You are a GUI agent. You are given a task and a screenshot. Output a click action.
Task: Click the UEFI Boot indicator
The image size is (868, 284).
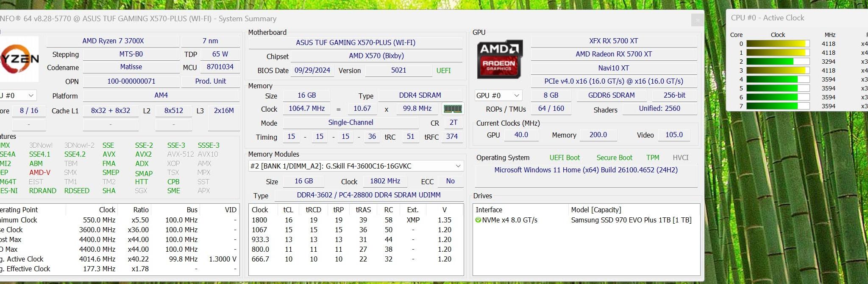click(565, 157)
